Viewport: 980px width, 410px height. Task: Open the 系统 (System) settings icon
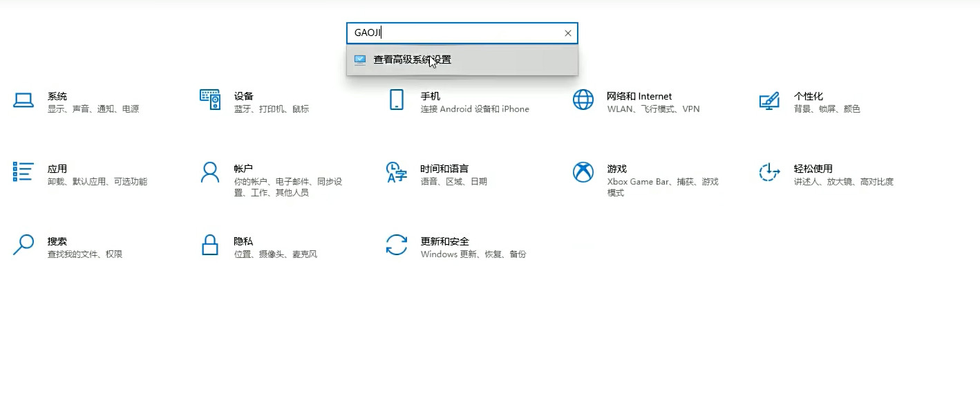tap(23, 101)
